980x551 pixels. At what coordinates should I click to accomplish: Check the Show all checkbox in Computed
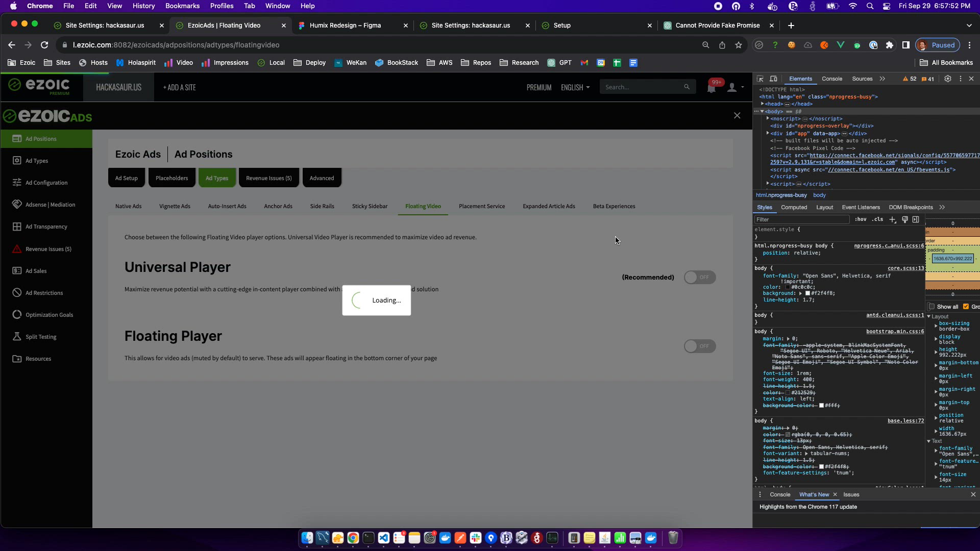(x=932, y=307)
